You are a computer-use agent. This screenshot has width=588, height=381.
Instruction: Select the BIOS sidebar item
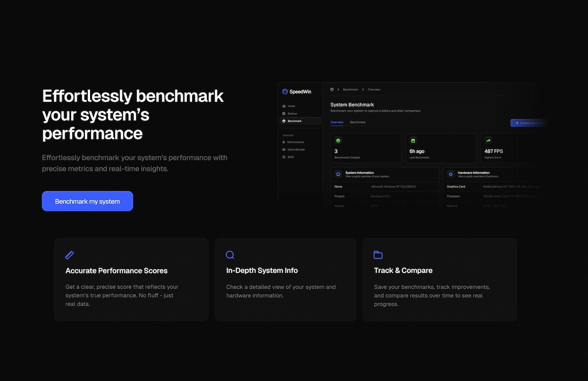(x=291, y=157)
